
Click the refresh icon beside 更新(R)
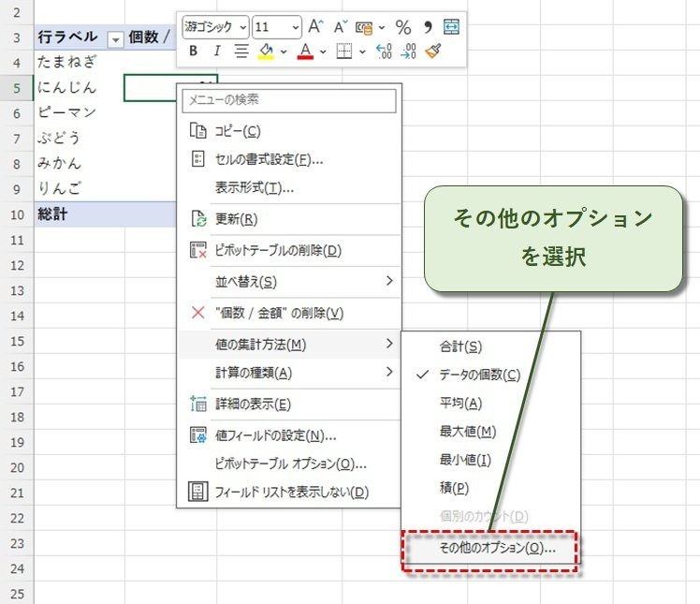click(198, 219)
